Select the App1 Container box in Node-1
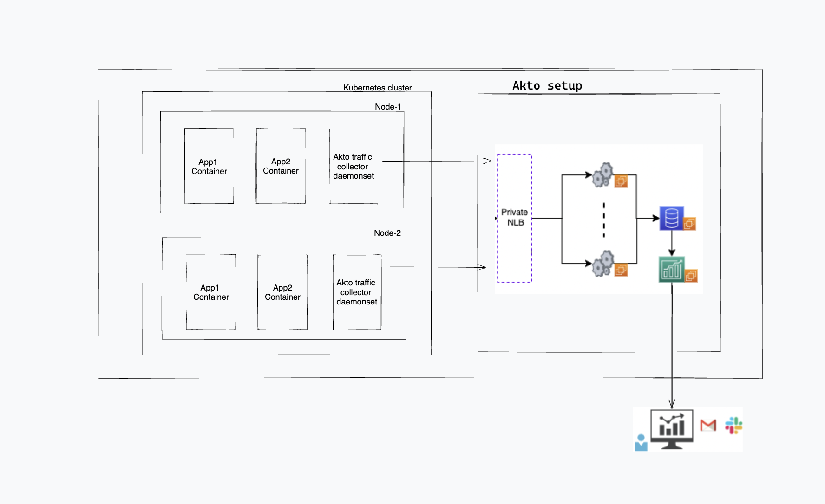The image size is (825, 504). 209,166
